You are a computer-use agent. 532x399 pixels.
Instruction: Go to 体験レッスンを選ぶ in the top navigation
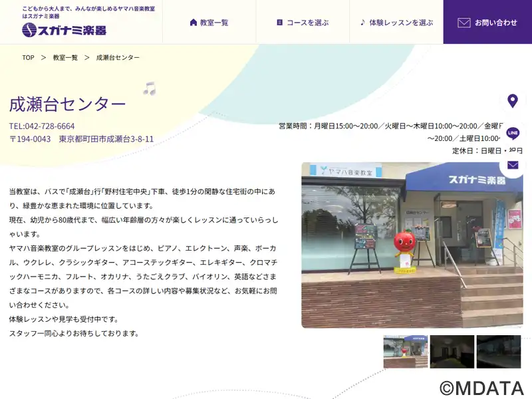(x=396, y=23)
